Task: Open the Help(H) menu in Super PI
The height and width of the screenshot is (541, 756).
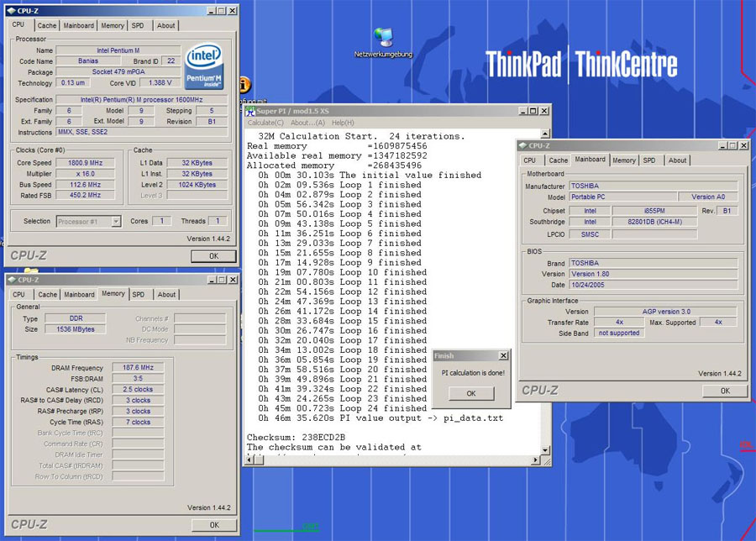Action: click(x=343, y=123)
